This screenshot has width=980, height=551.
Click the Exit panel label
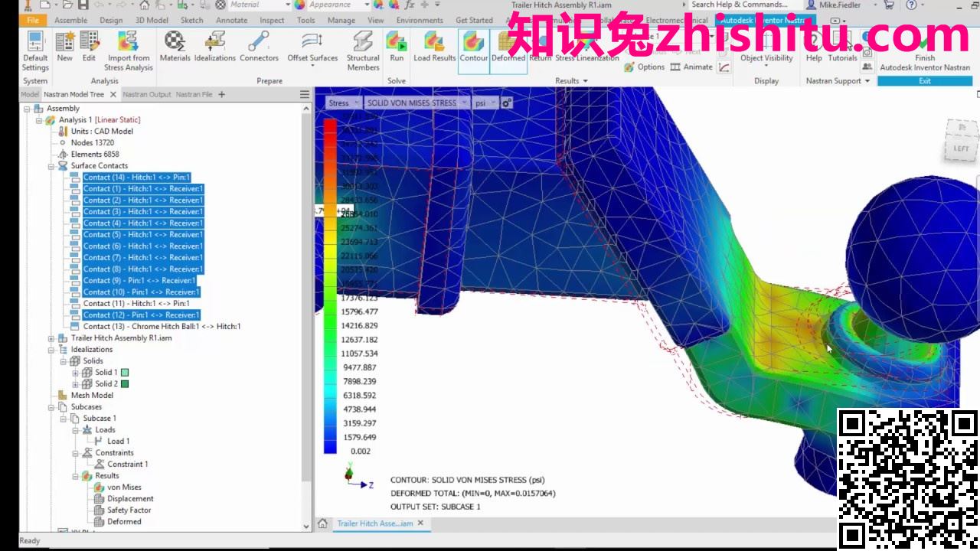(x=925, y=81)
